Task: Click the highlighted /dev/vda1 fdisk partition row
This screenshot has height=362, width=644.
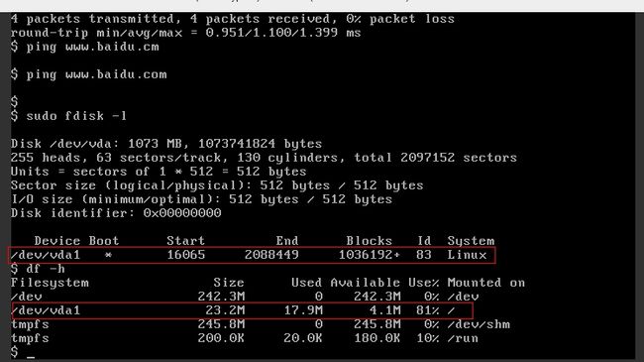Action: pos(252,255)
